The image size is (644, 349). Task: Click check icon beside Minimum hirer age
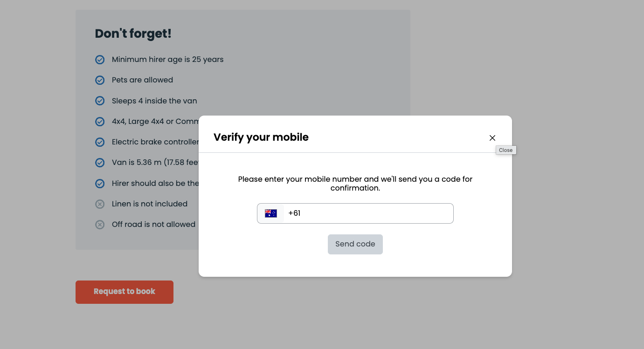[100, 60]
